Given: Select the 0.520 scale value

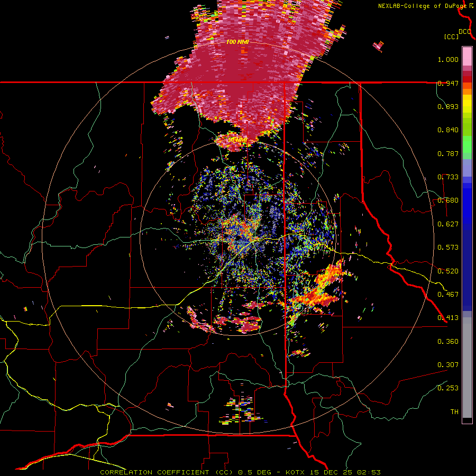Looking at the screenshot, I should (x=448, y=271).
